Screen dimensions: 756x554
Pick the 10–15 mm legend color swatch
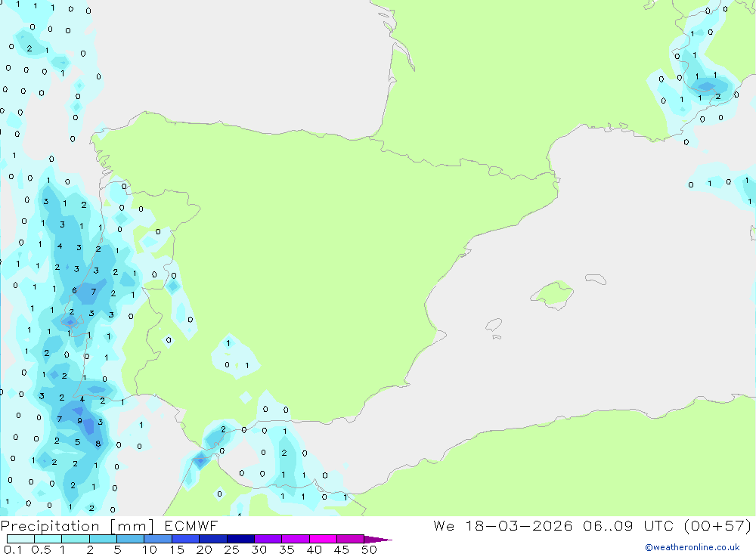click(158, 539)
